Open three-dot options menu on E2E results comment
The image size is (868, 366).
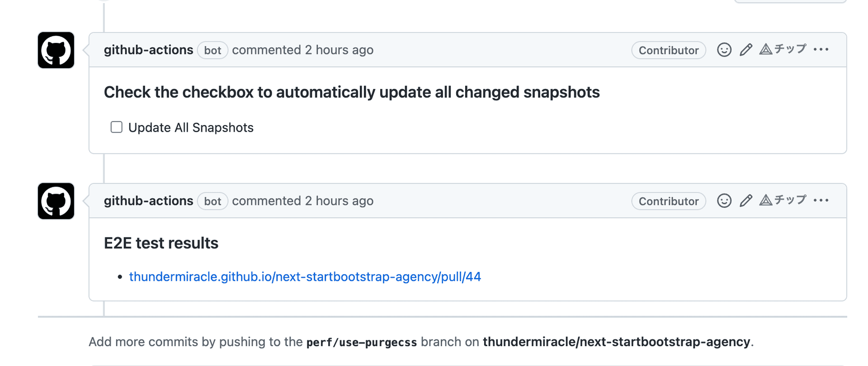pos(821,200)
